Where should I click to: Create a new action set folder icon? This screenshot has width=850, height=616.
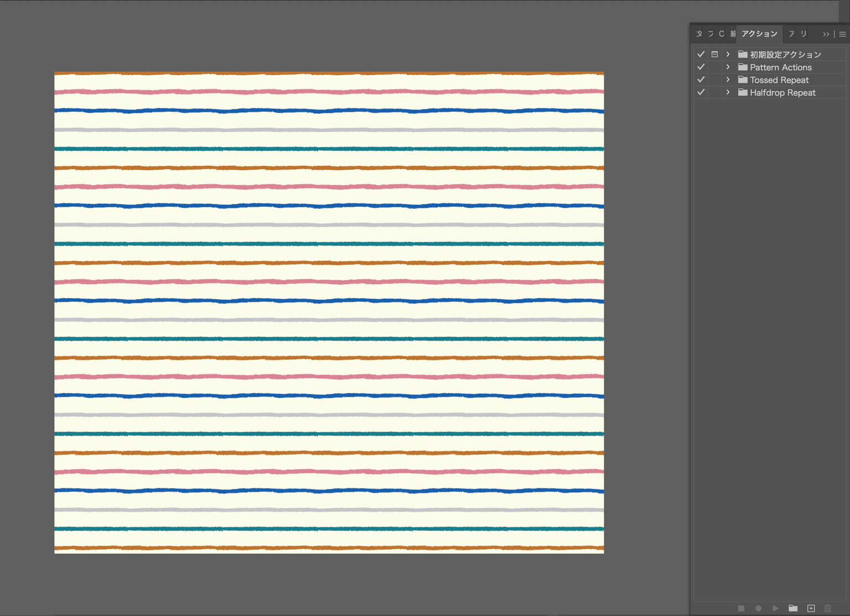click(793, 608)
